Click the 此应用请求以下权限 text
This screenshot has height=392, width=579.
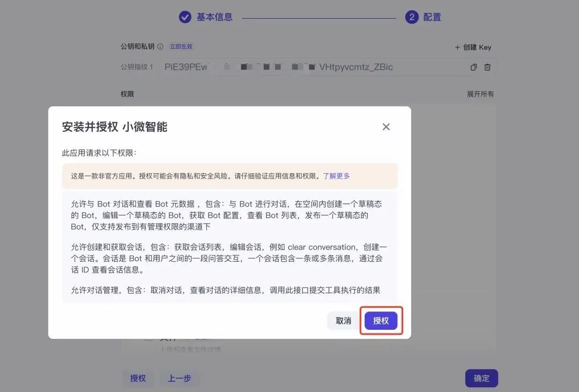click(x=99, y=153)
